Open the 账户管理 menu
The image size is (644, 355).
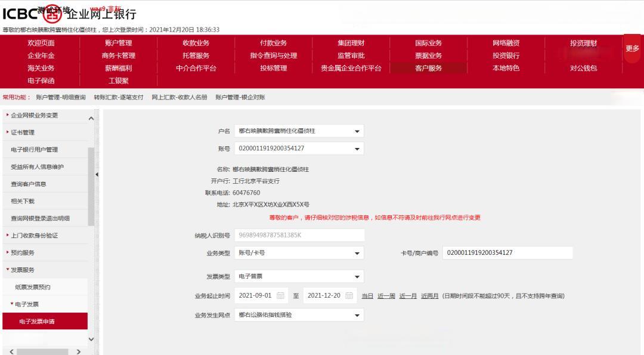point(118,43)
